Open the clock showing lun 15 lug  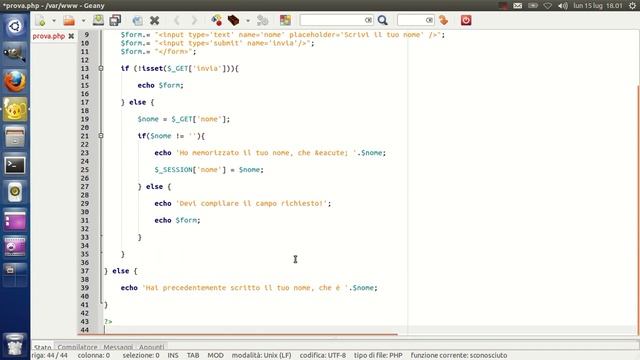coord(598,6)
